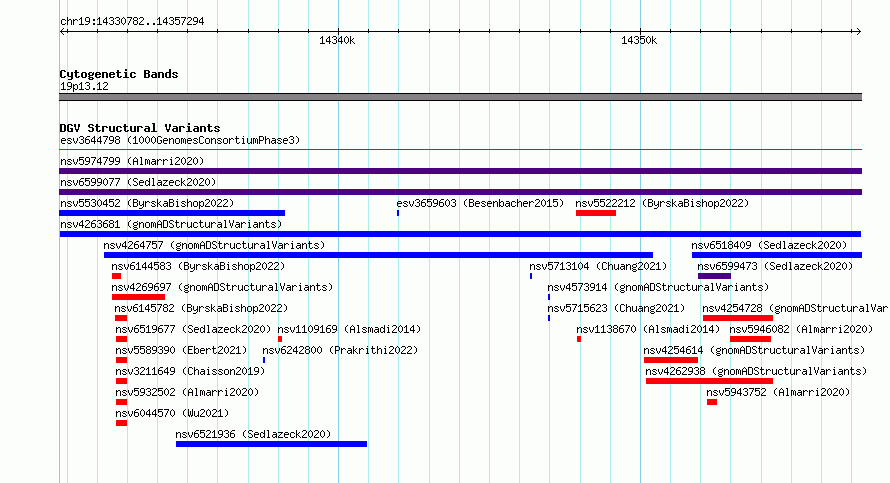The image size is (890, 483).
Task: Click the Cytogenetic Bands track title
Action: click(119, 74)
